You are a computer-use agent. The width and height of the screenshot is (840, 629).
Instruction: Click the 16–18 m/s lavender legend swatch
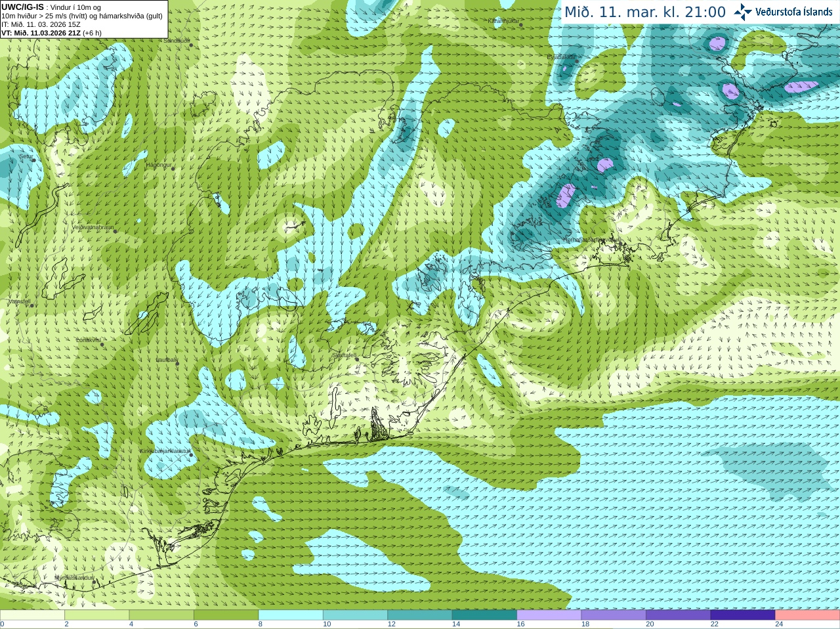pos(549,615)
